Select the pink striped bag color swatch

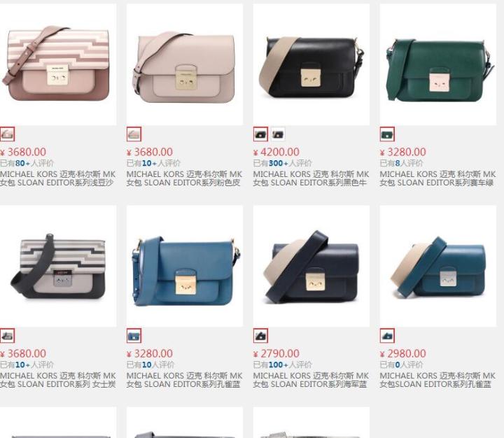pos(7,134)
